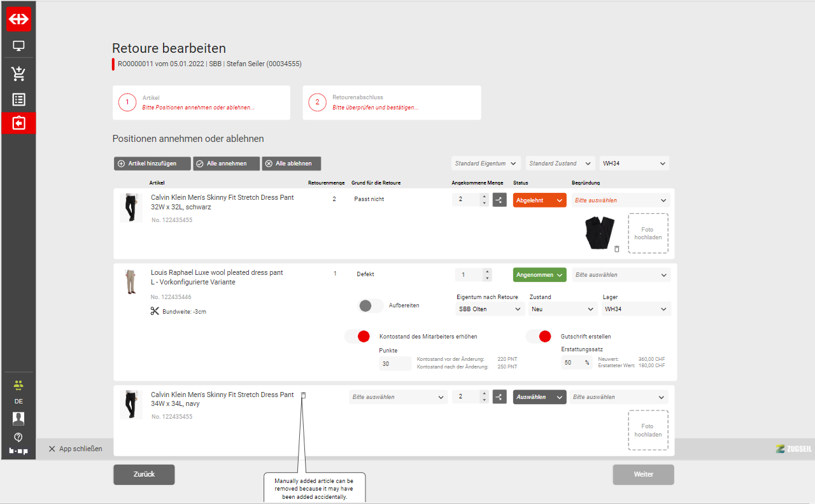Split the quantity of the 34W x 34L navy position
Screen dimensions: 815x504
click(499, 396)
